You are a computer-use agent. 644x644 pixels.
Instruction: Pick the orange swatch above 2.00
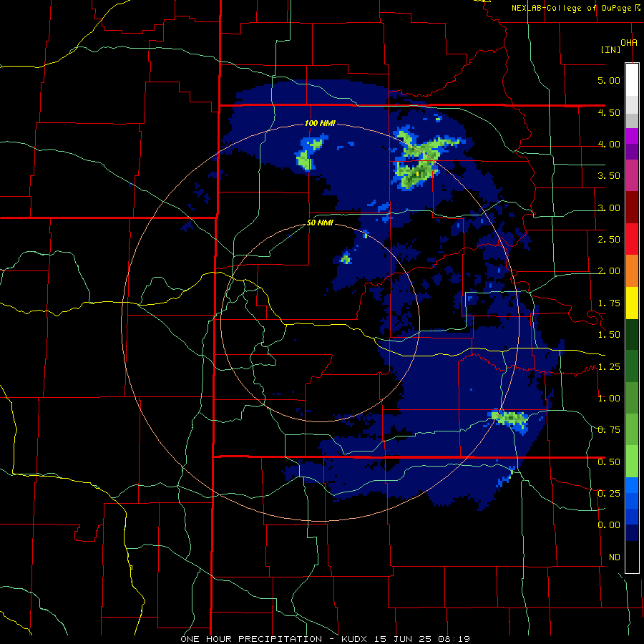point(632,270)
